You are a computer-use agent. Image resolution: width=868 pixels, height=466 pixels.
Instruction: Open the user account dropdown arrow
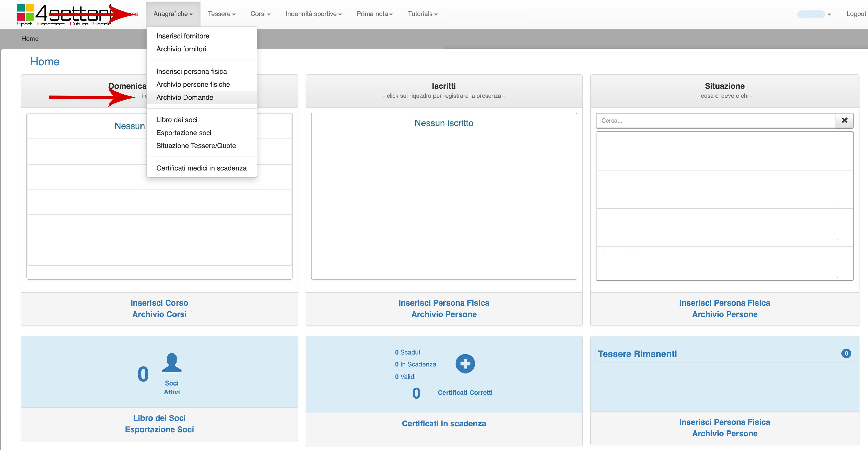(x=829, y=14)
